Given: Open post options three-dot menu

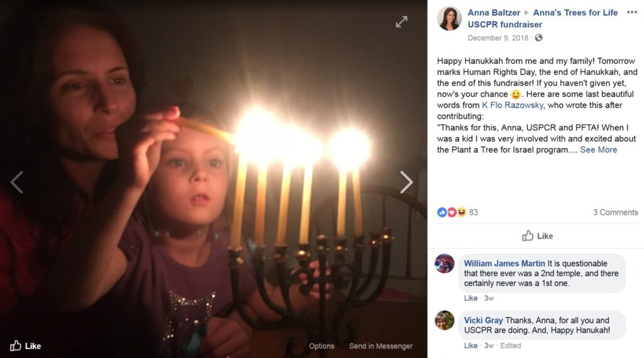Looking at the screenshot, I should click(631, 13).
